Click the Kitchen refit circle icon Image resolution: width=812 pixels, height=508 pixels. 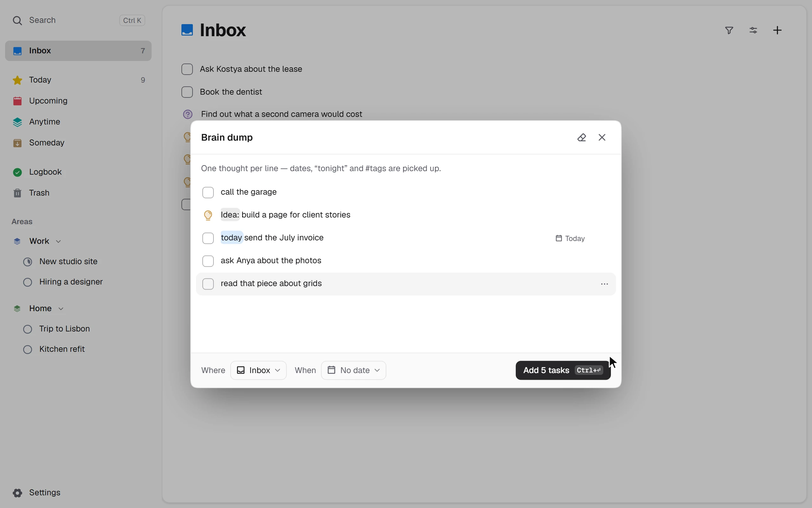tap(28, 350)
